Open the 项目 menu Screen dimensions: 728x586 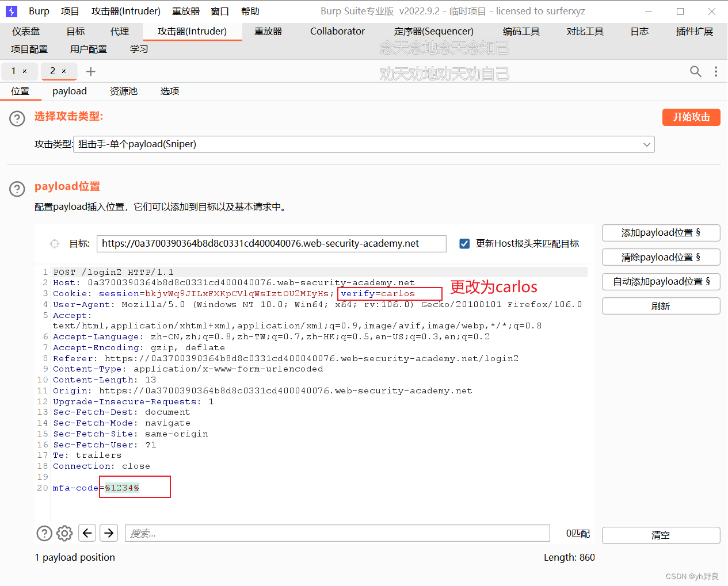click(x=70, y=11)
